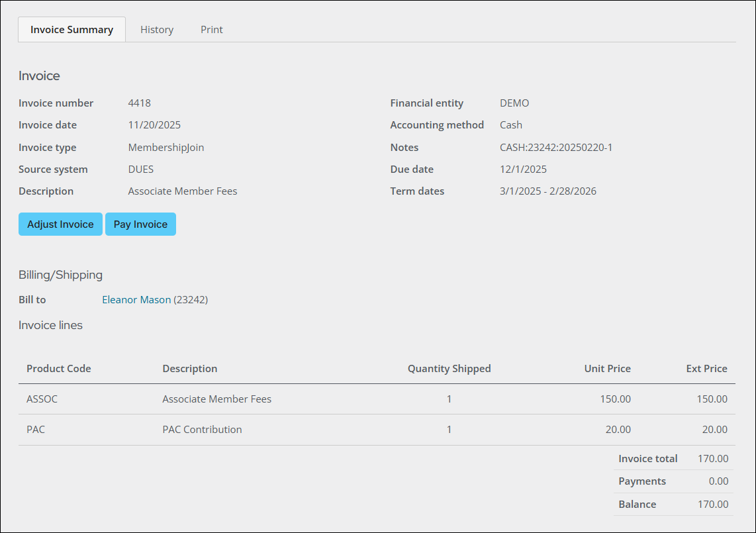Open the Print tab
756x533 pixels.
pos(211,29)
